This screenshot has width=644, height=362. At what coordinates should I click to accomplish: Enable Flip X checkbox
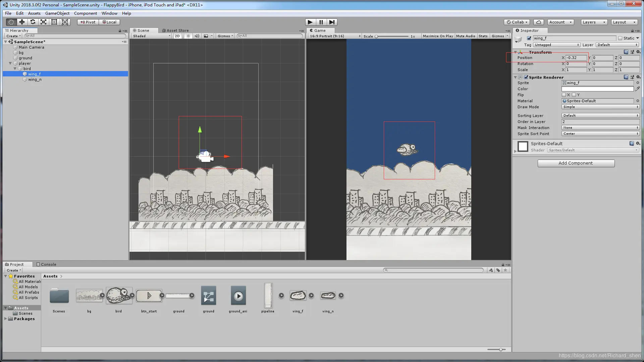click(564, 95)
